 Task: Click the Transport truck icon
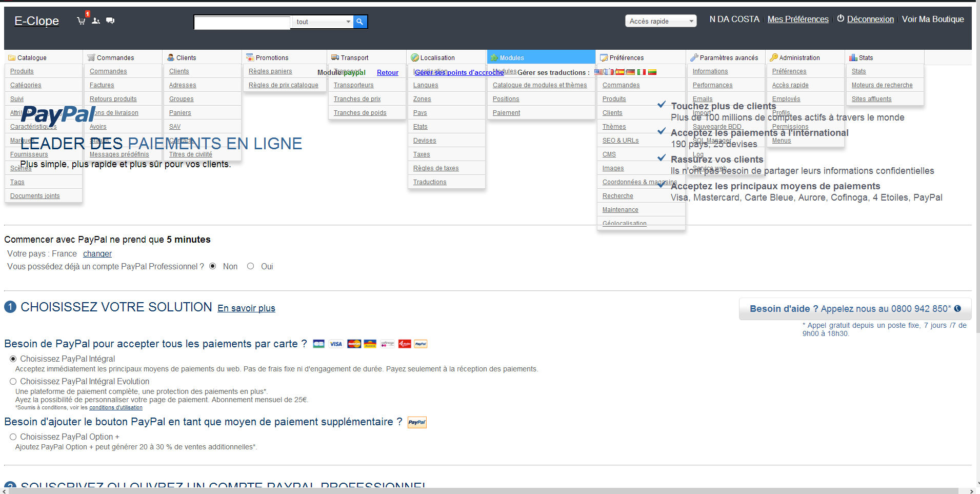tap(335, 57)
